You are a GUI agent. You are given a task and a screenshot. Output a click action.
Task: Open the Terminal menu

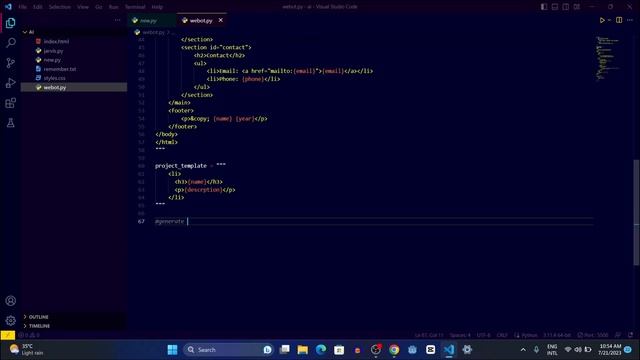coord(135,7)
